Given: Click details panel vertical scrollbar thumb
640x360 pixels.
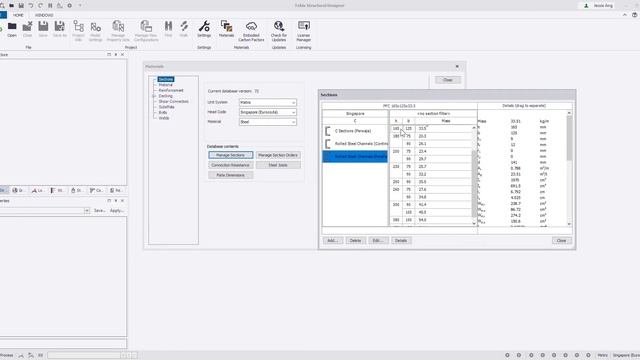Looking at the screenshot, I should point(569,138).
